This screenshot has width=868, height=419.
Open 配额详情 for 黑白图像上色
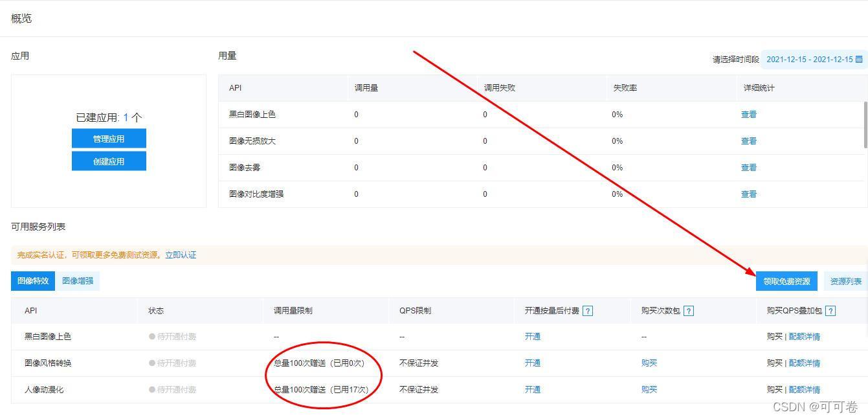coord(805,337)
